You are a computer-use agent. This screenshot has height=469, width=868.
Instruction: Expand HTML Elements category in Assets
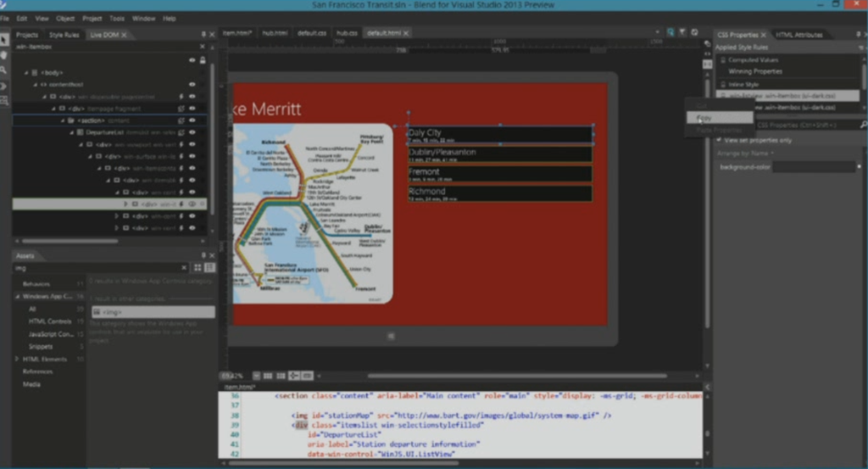[x=17, y=359]
